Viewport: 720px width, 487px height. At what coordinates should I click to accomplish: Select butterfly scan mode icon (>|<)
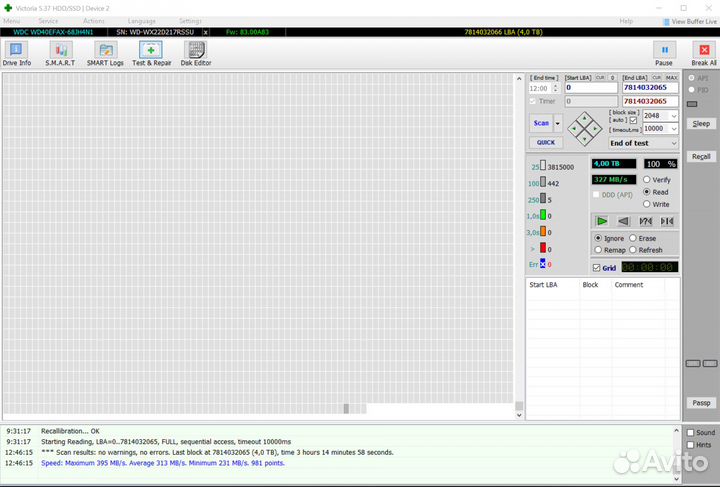pos(667,221)
